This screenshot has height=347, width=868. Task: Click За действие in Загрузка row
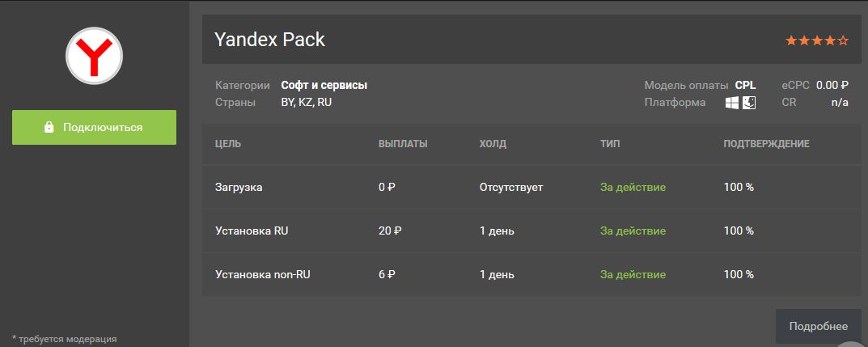tap(633, 187)
